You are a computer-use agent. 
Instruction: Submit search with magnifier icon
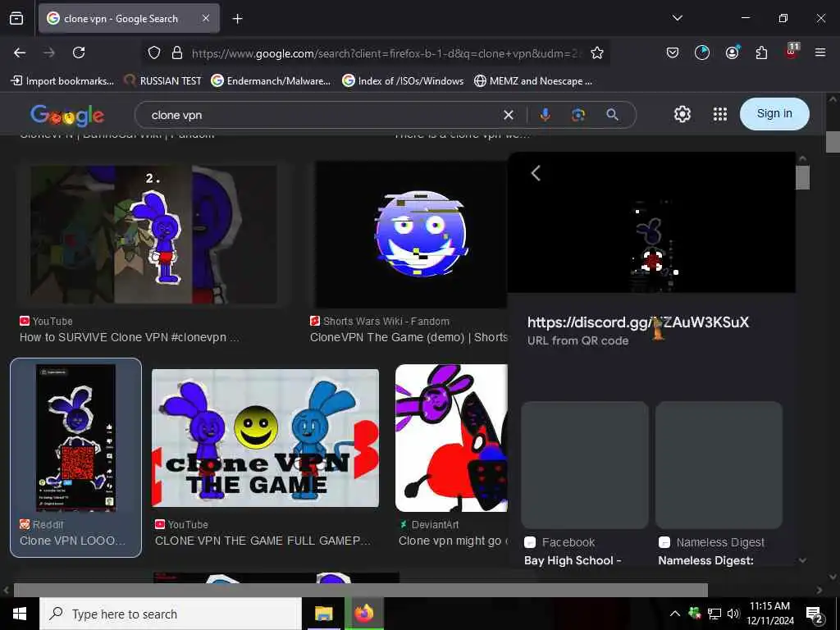point(612,115)
